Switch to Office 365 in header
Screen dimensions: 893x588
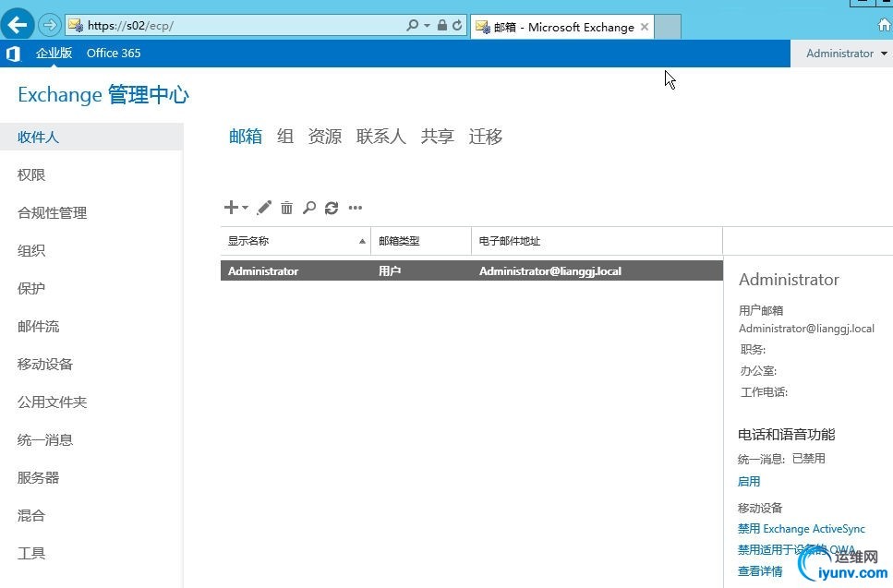click(x=114, y=53)
